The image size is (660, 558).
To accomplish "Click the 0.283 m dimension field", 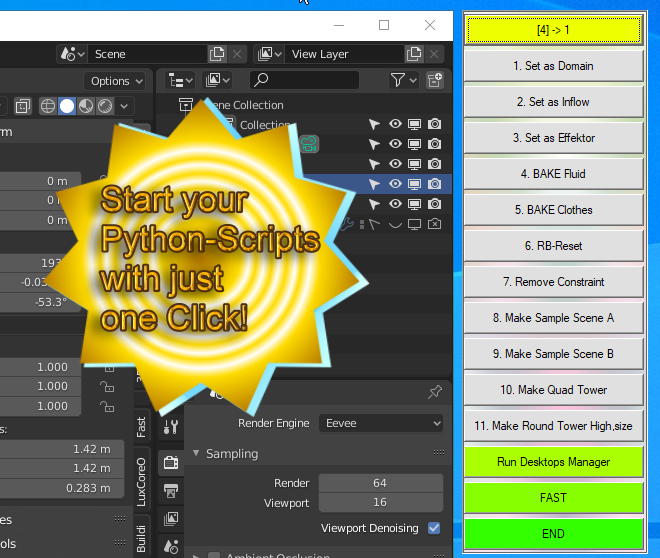I will [x=62, y=488].
